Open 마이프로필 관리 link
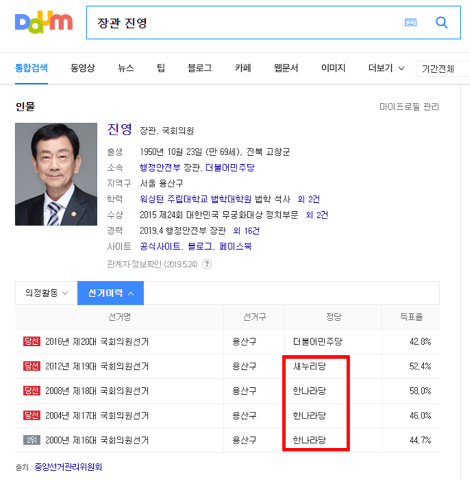 409,107
